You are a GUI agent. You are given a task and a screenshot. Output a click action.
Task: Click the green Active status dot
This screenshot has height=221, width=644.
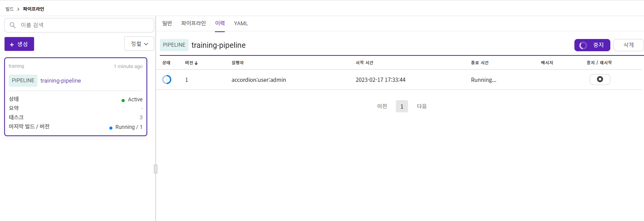123,101
